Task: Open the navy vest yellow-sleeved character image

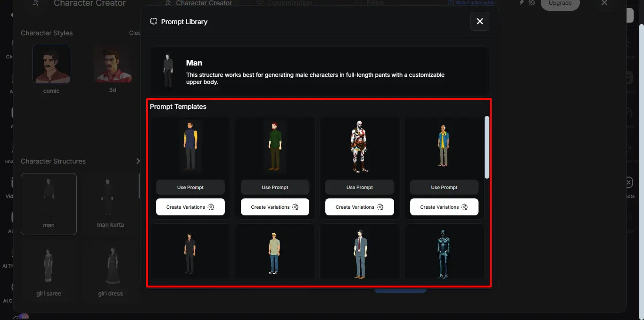Action: coord(190,147)
